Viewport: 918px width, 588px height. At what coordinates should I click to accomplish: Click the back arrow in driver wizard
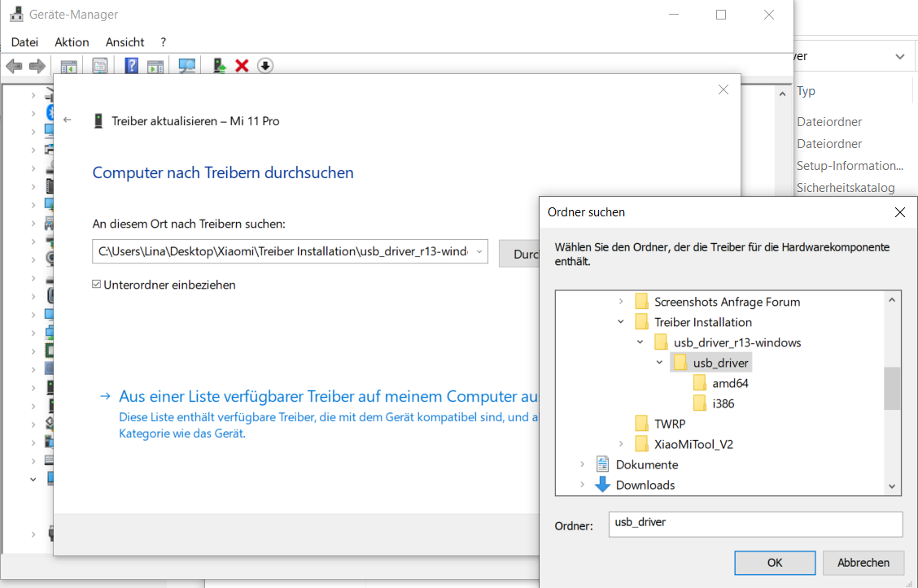point(68,120)
